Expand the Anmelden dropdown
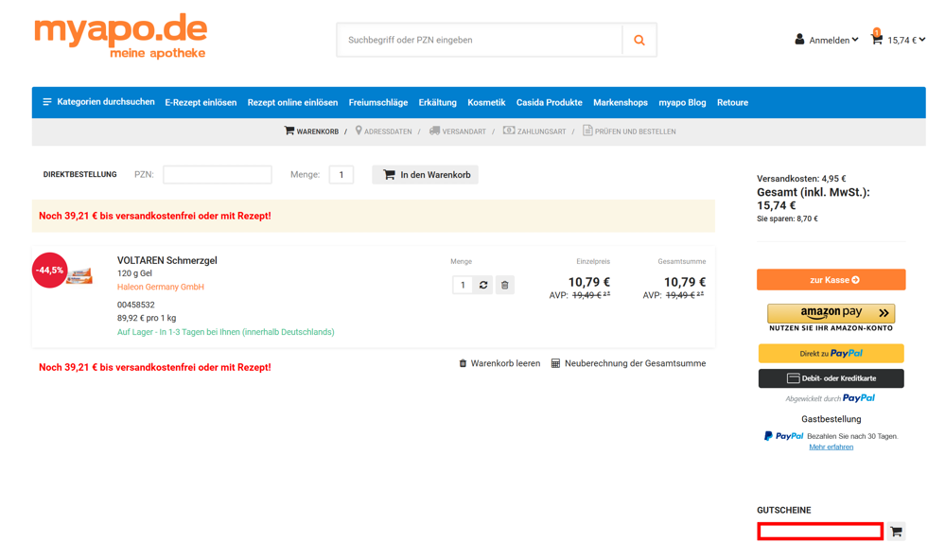This screenshot has height=560, width=945. (833, 41)
